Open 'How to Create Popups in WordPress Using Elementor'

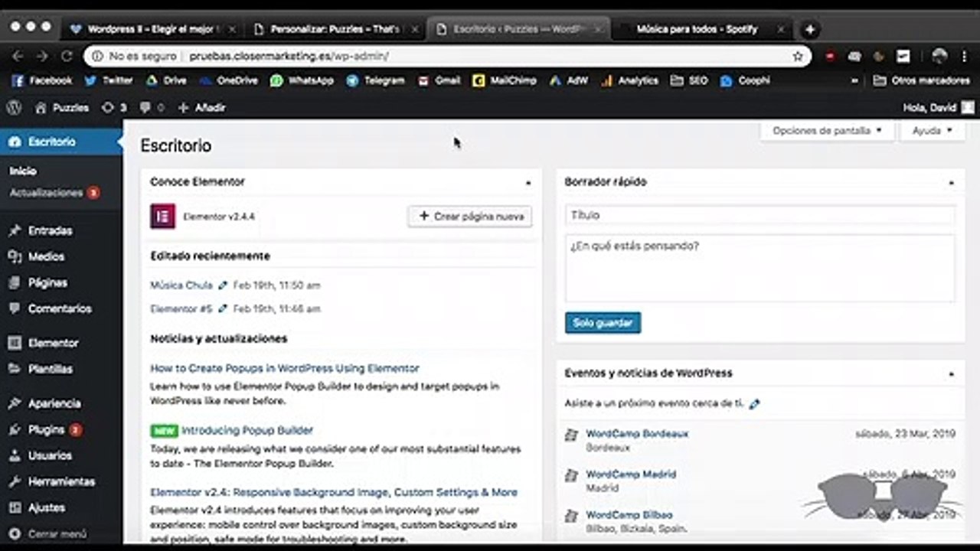pyautogui.click(x=285, y=368)
